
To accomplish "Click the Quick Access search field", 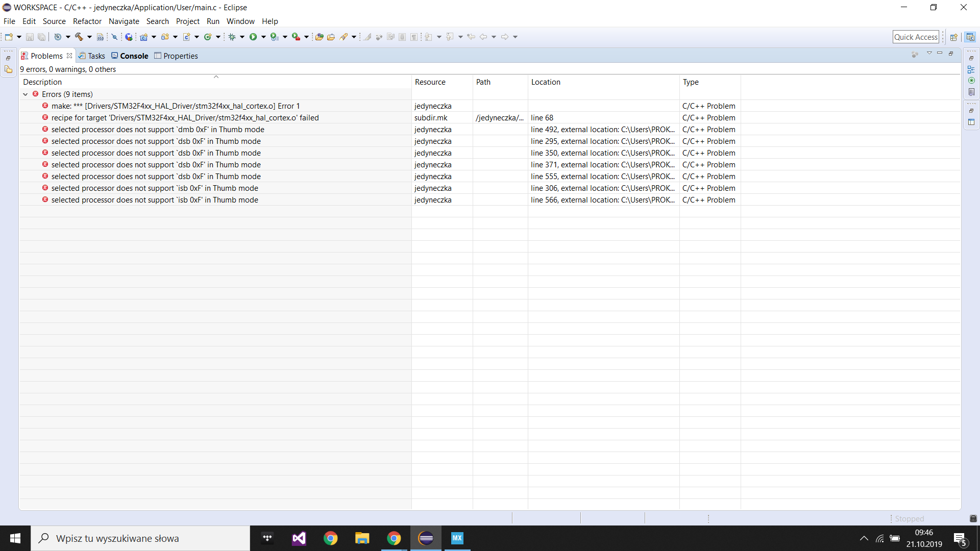I will point(916,37).
